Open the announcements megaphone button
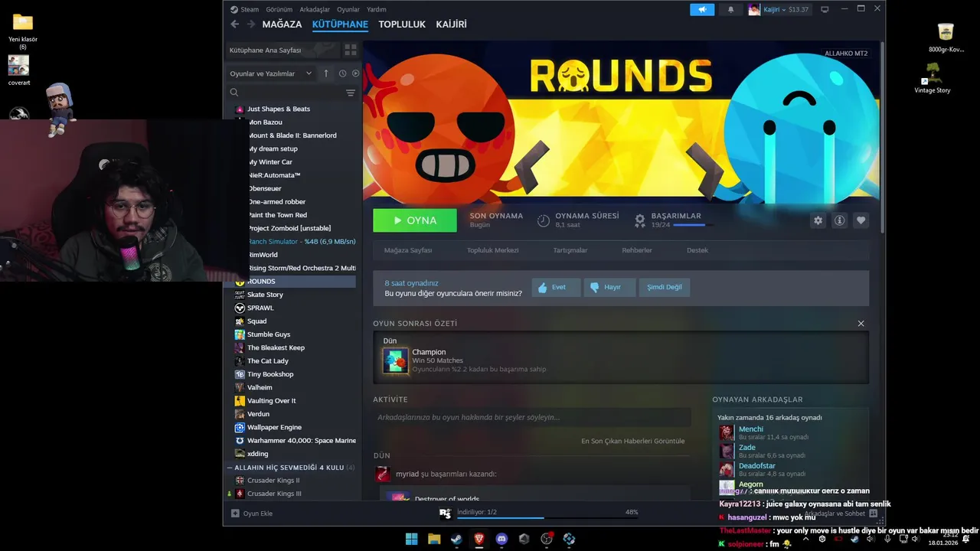Screen dimensions: 980x551 coord(702,9)
